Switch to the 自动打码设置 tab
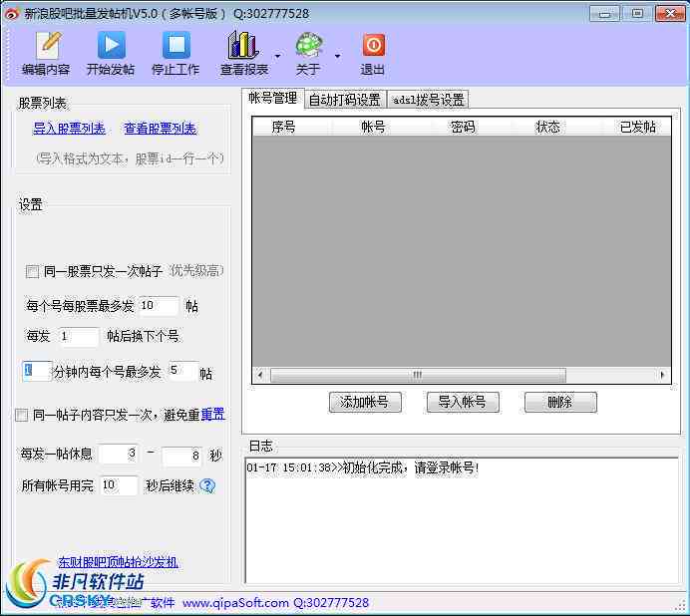The image size is (690, 616). click(345, 100)
